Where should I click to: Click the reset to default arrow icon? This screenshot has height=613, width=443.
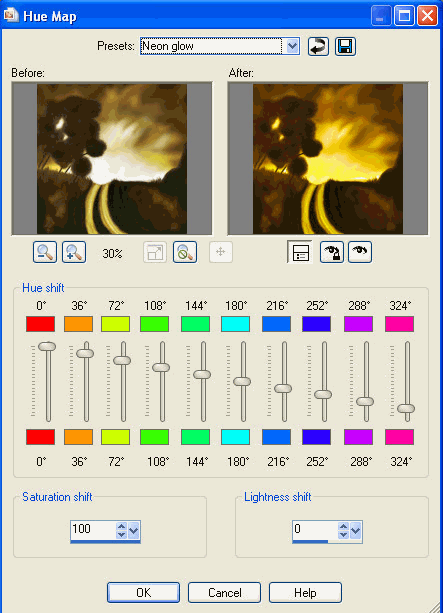tap(318, 47)
